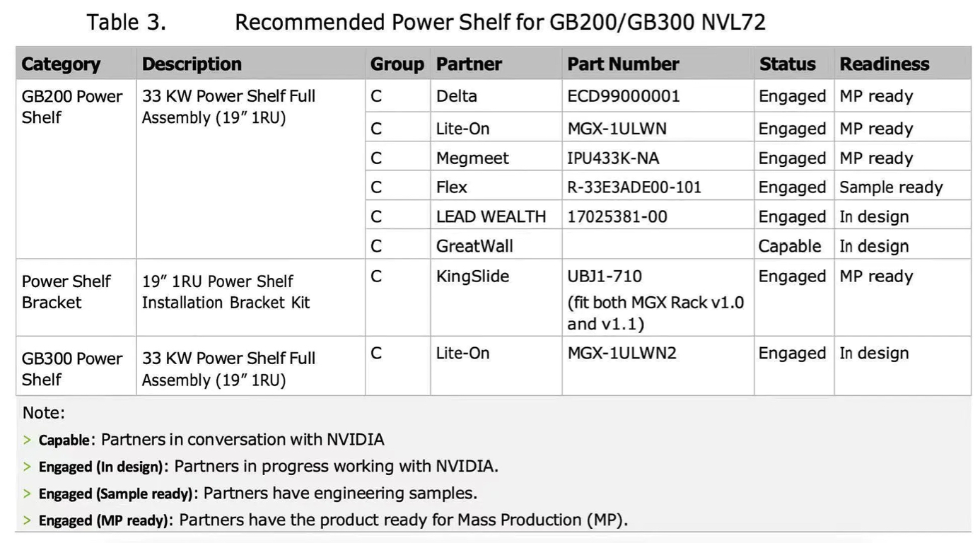Select part number UBJ1-710

click(x=605, y=276)
